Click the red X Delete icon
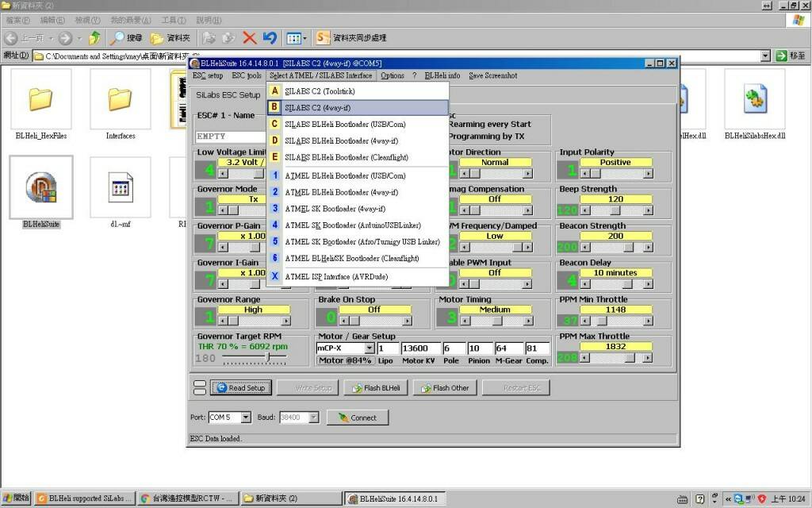The height and width of the screenshot is (508, 812). tap(250, 38)
